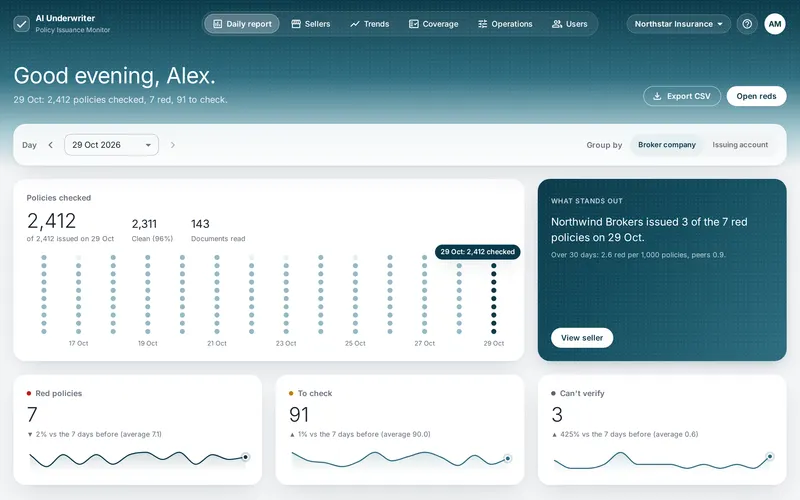The width and height of the screenshot is (800, 500).
Task: Click the 'Over 30 days: 2.6 red' line
Action: pyautogui.click(x=638, y=255)
